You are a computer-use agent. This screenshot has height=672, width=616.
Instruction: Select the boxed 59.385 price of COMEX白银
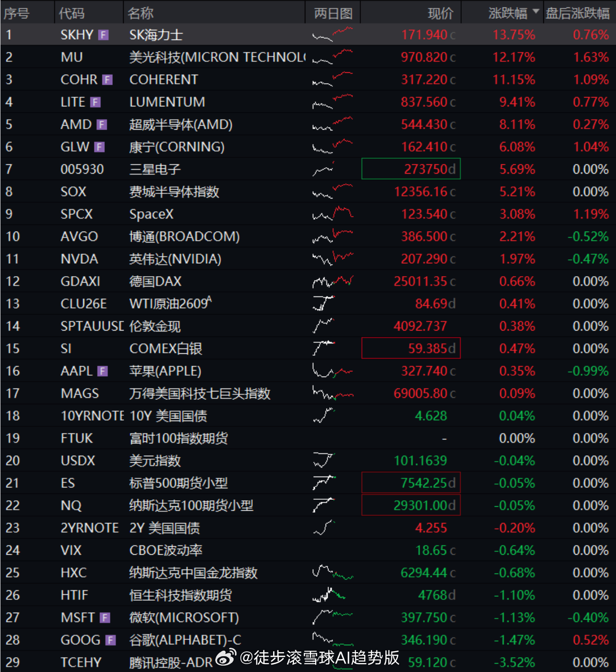pyautogui.click(x=411, y=348)
